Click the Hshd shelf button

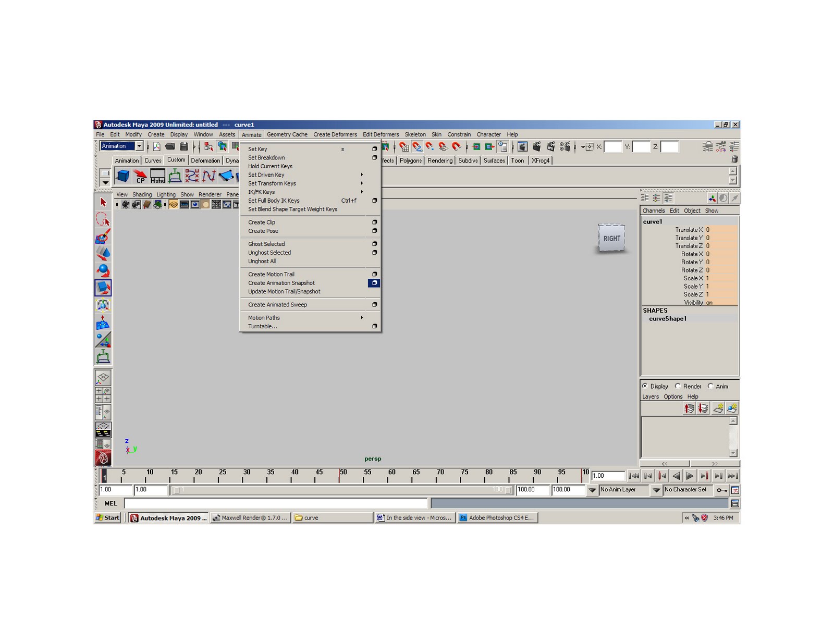point(157,176)
